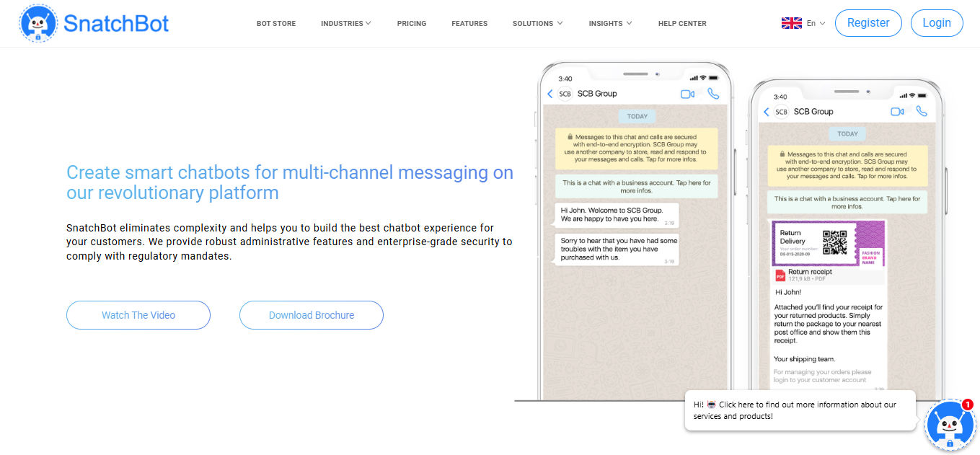Click the Download Brochure button
This screenshot has width=980, height=455.
[x=312, y=315]
